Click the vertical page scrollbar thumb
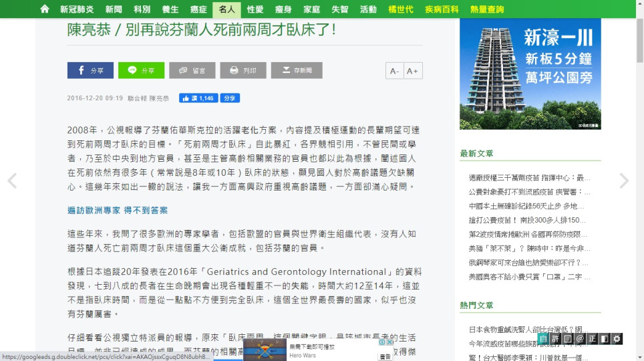 point(639,40)
